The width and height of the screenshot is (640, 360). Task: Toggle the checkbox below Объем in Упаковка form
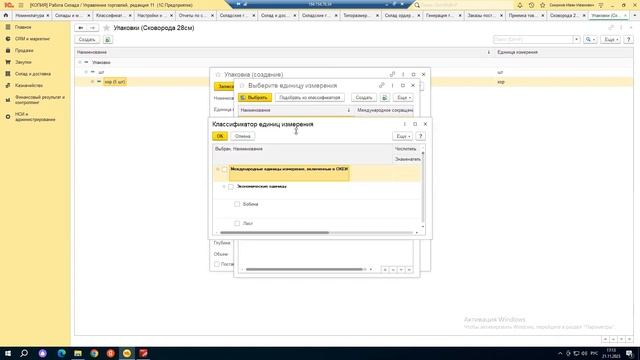[217, 264]
